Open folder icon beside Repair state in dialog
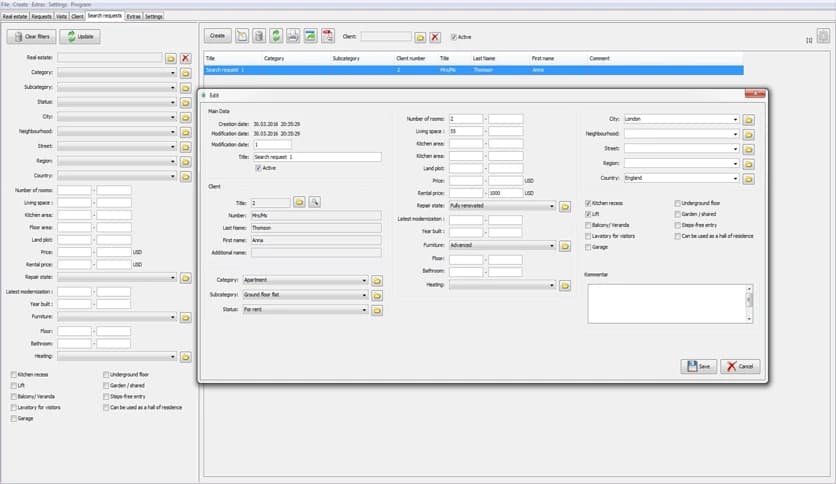 point(565,206)
